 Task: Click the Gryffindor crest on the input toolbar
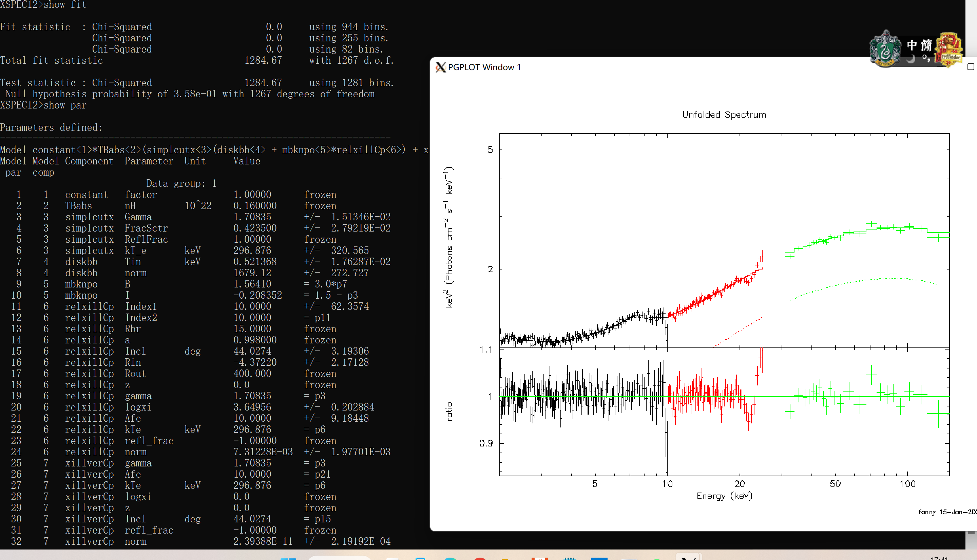[x=949, y=51]
